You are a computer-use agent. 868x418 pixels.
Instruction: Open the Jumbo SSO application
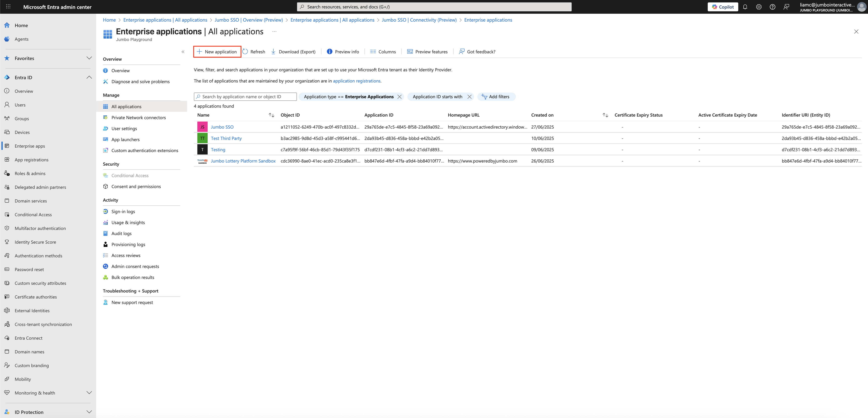point(222,127)
